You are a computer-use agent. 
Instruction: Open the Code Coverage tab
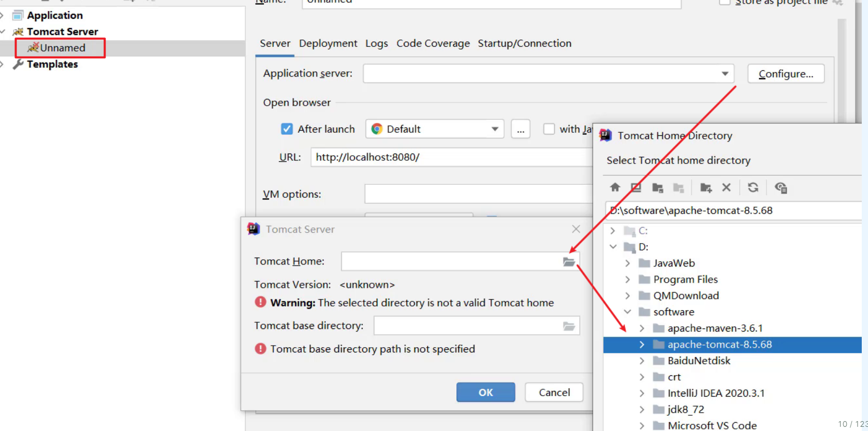(x=433, y=43)
